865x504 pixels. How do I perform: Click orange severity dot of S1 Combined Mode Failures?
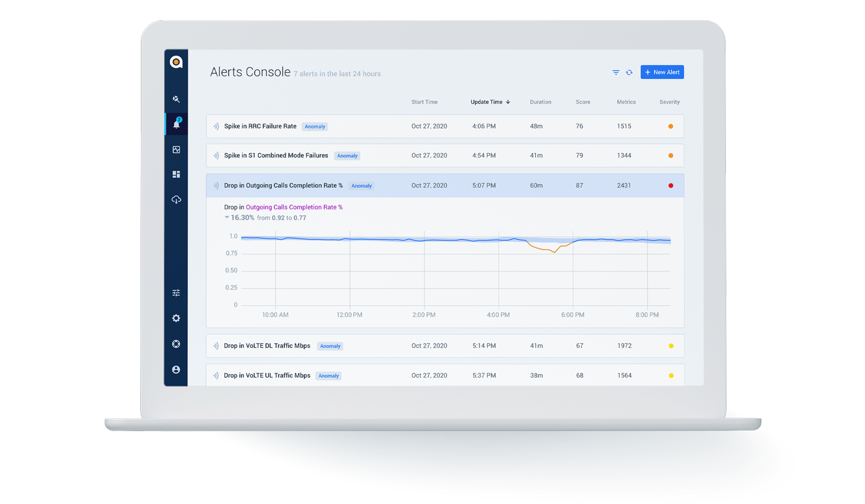[671, 156]
